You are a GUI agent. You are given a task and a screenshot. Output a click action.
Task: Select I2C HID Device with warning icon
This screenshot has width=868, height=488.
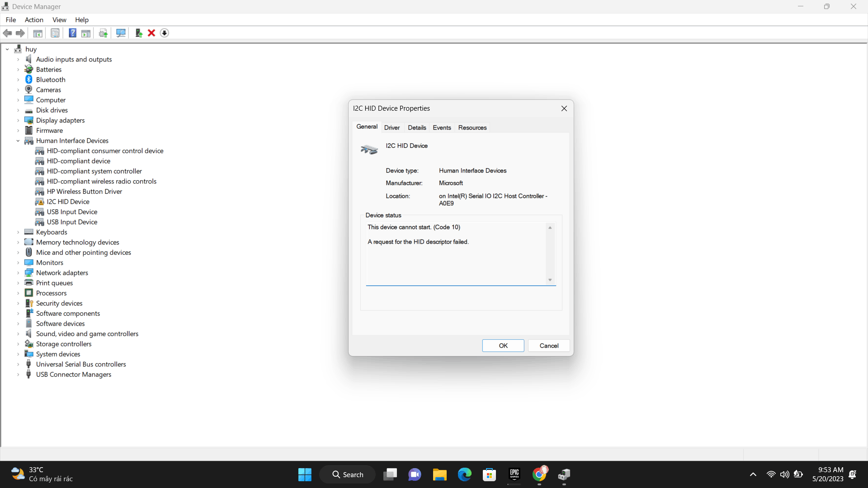coord(68,202)
